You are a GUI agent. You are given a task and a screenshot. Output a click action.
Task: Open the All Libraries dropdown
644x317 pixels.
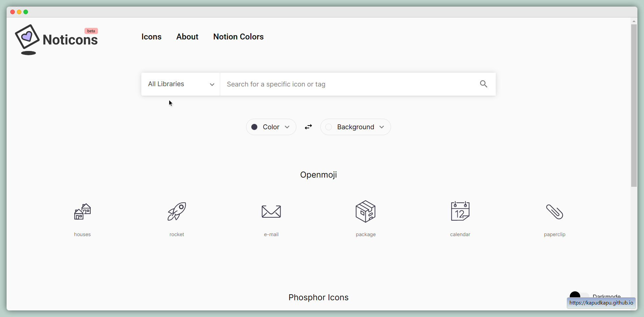(x=180, y=84)
